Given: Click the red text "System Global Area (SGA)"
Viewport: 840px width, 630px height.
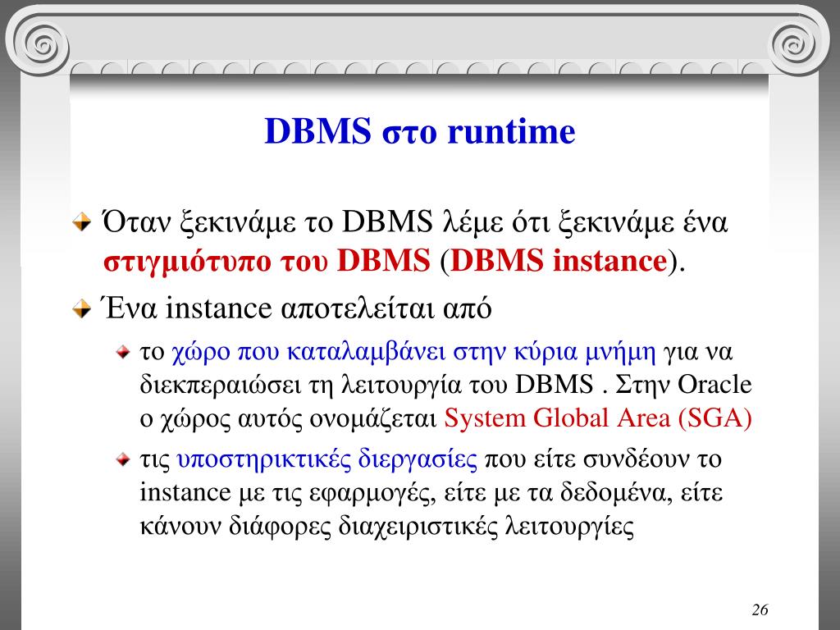Looking at the screenshot, I should (x=598, y=418).
